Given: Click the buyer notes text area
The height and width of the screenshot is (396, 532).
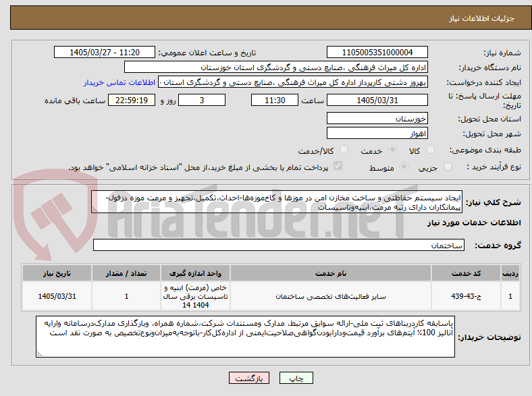Looking at the screenshot, I should pyautogui.click(x=245, y=337).
